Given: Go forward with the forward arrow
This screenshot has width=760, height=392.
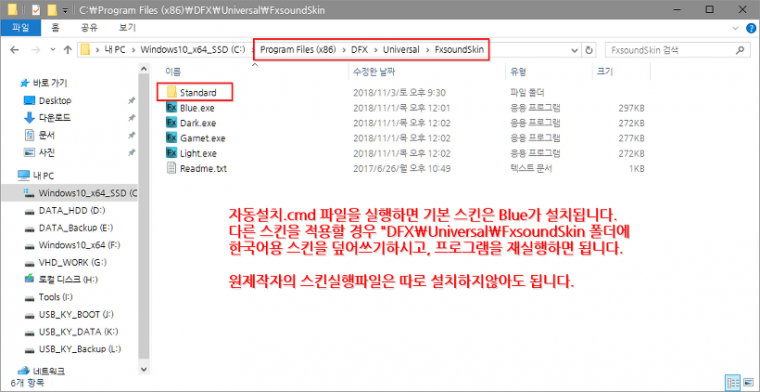Looking at the screenshot, I should 35,49.
